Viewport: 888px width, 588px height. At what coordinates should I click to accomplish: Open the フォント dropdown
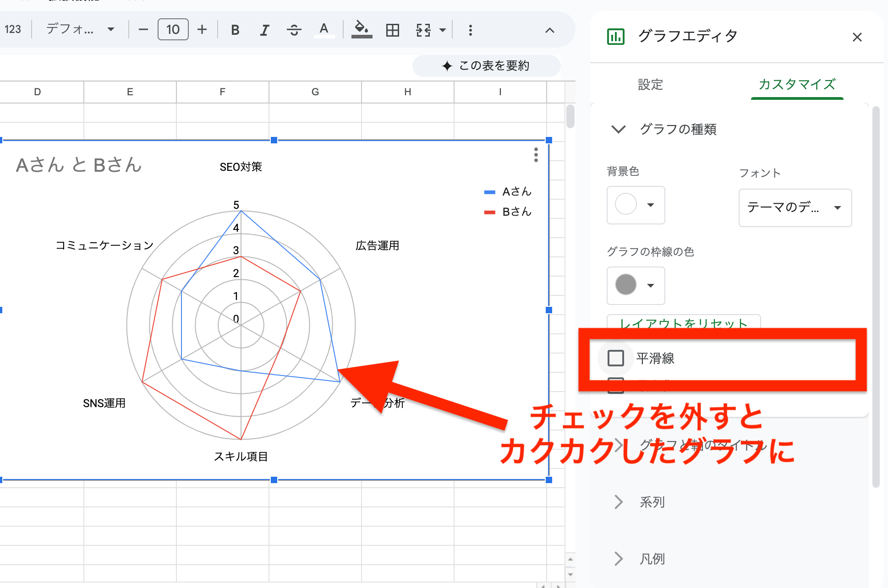pos(795,208)
